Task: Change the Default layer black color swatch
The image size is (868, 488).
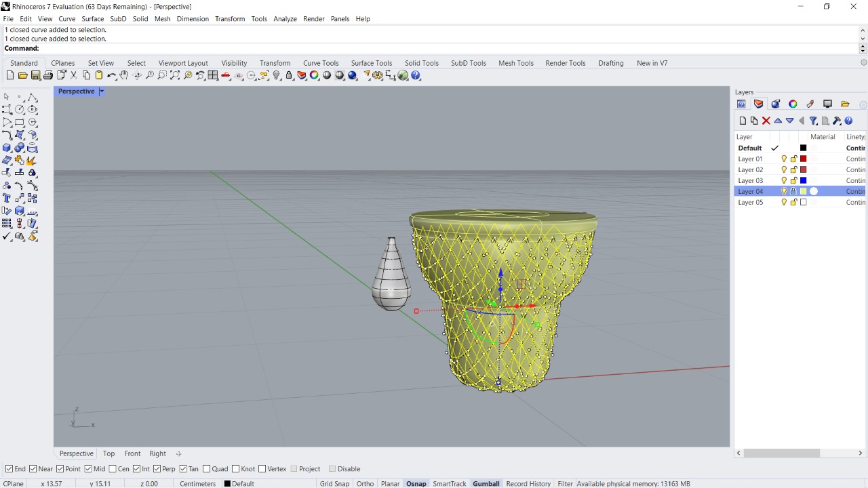Action: click(x=804, y=148)
